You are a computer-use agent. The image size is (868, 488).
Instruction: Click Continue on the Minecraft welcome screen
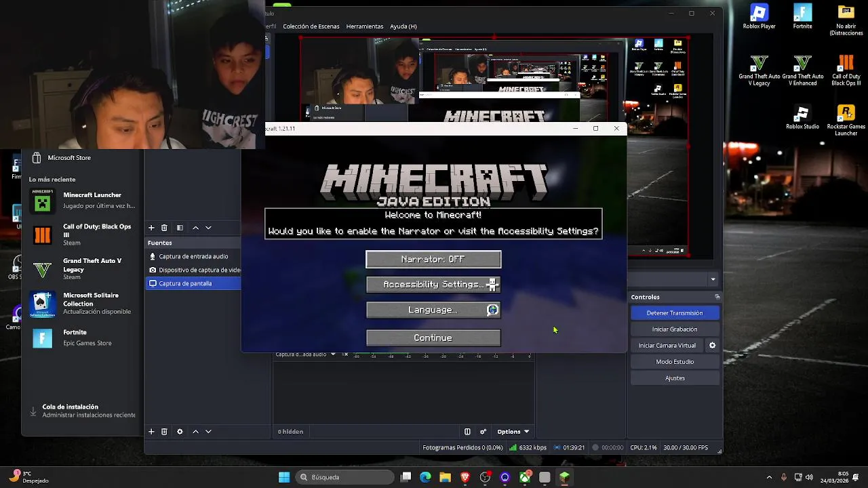433,338
